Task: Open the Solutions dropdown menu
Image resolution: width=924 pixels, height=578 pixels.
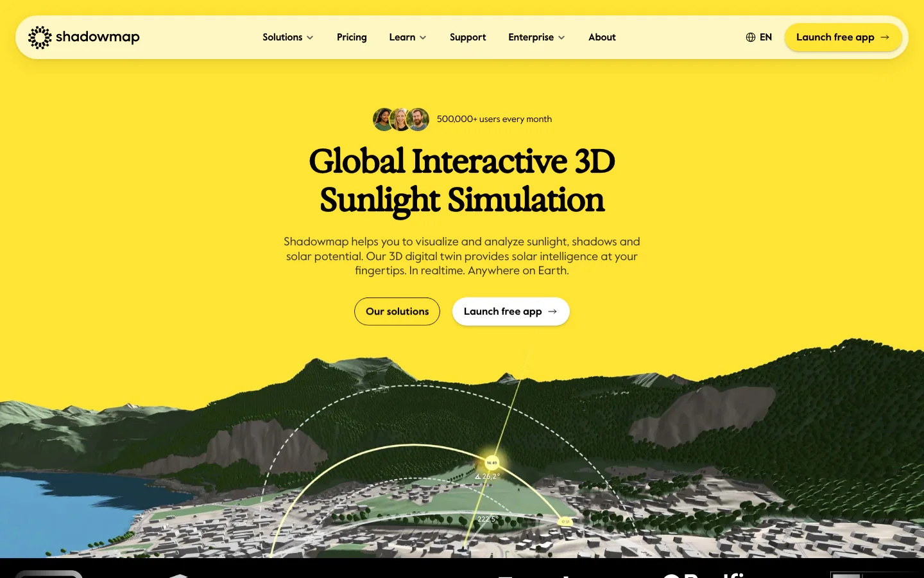Action: pyautogui.click(x=287, y=37)
